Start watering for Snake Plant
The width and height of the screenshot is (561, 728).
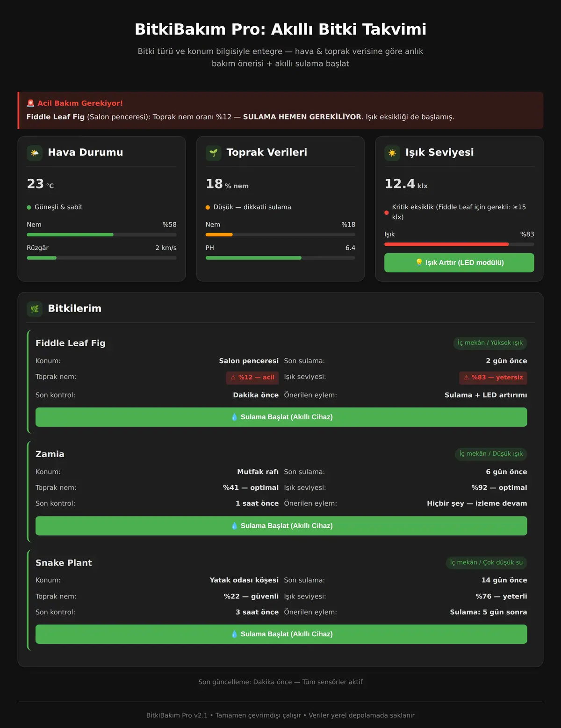[x=281, y=634]
